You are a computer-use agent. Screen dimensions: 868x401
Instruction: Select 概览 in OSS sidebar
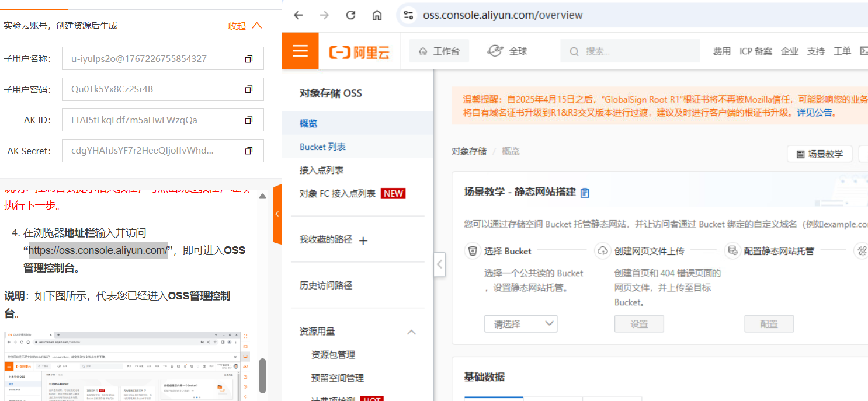(x=357, y=124)
